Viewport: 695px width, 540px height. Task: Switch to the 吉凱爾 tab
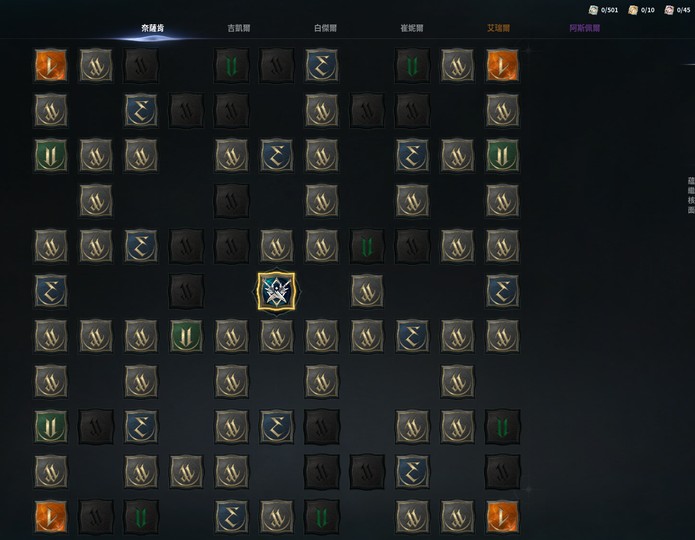(239, 28)
